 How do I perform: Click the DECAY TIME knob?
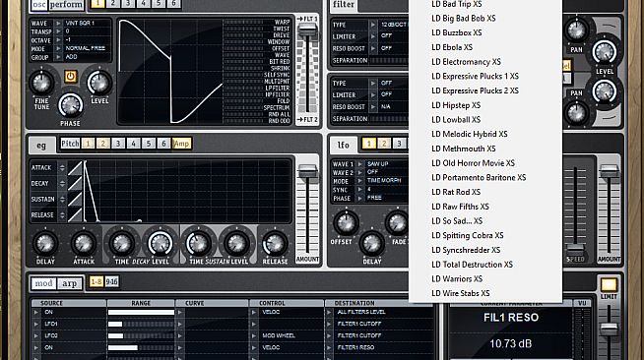[121, 244]
